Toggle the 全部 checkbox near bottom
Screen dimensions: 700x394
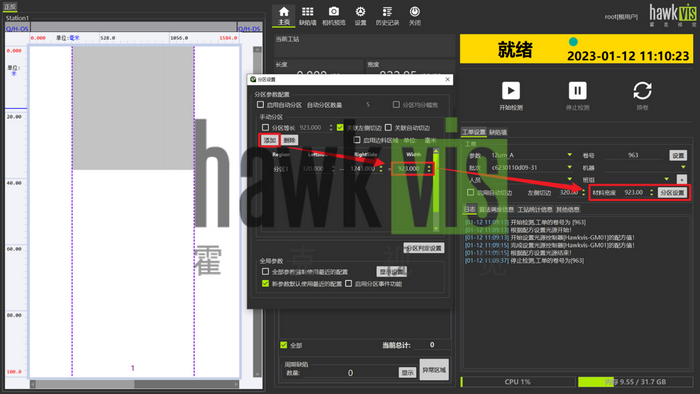click(283, 345)
